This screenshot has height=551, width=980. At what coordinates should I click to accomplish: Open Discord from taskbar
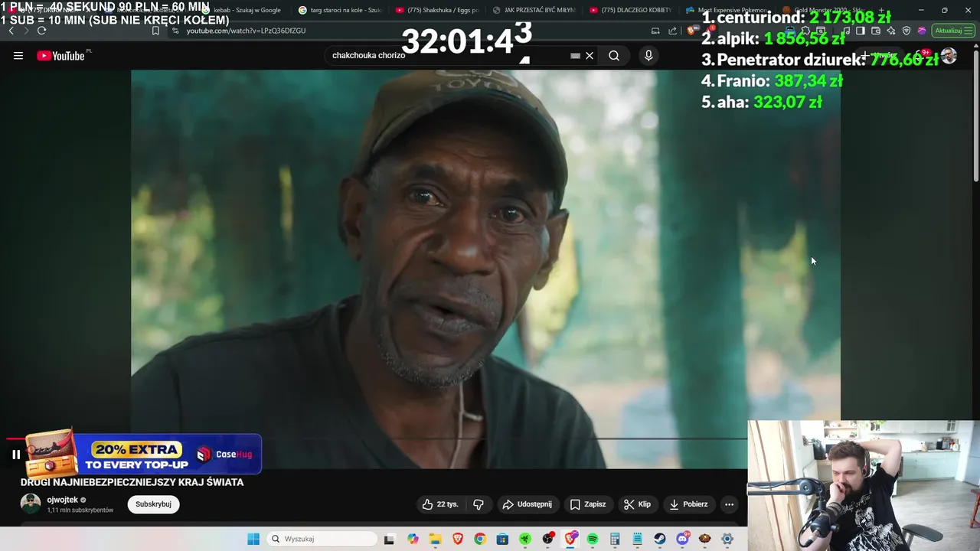point(682,539)
